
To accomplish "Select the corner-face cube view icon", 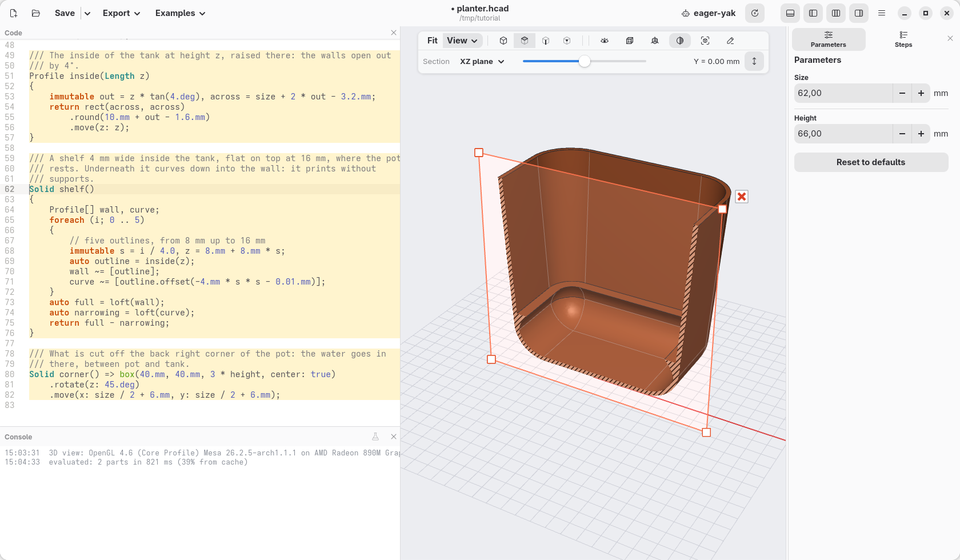I will (567, 41).
